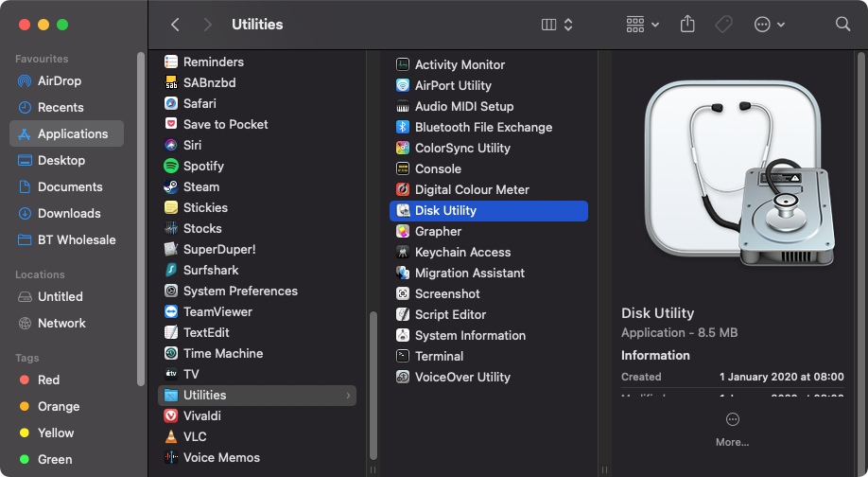The height and width of the screenshot is (477, 868).
Task: Select VoiceOver Utility
Action: pyautogui.click(x=489, y=378)
